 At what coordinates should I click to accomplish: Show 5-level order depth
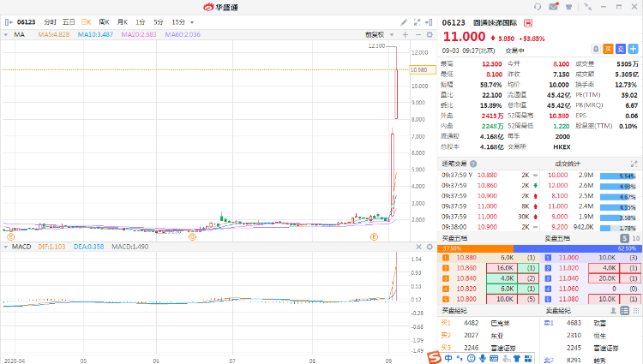pyautogui.click(x=624, y=238)
